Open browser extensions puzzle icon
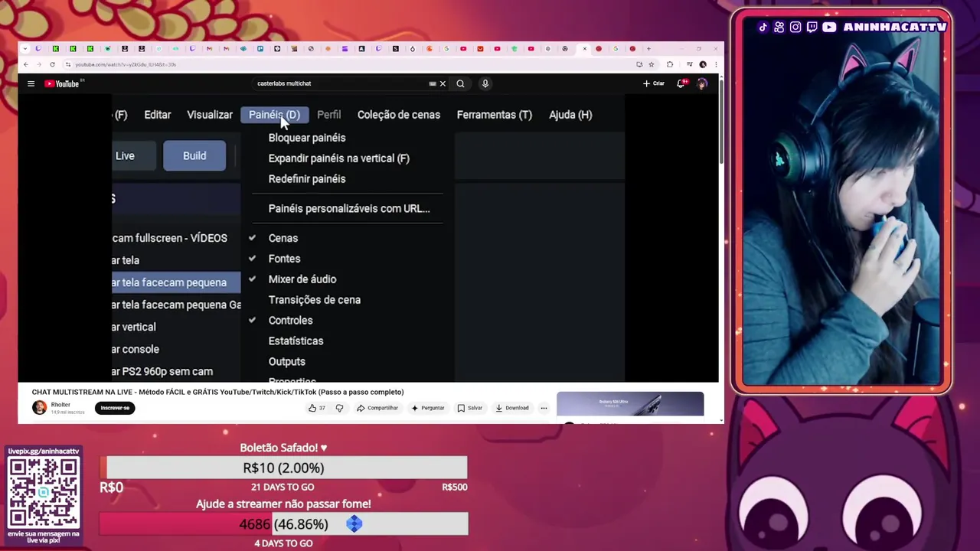 pos(670,64)
